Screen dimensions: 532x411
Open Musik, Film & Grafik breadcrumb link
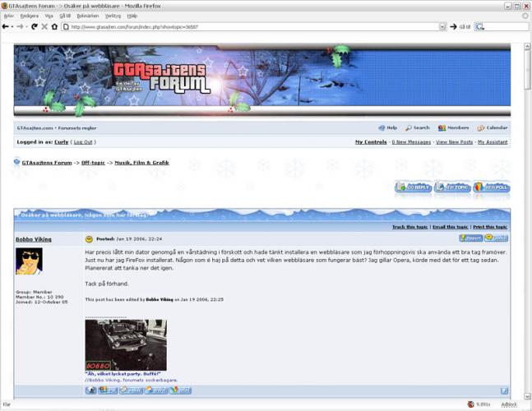141,163
